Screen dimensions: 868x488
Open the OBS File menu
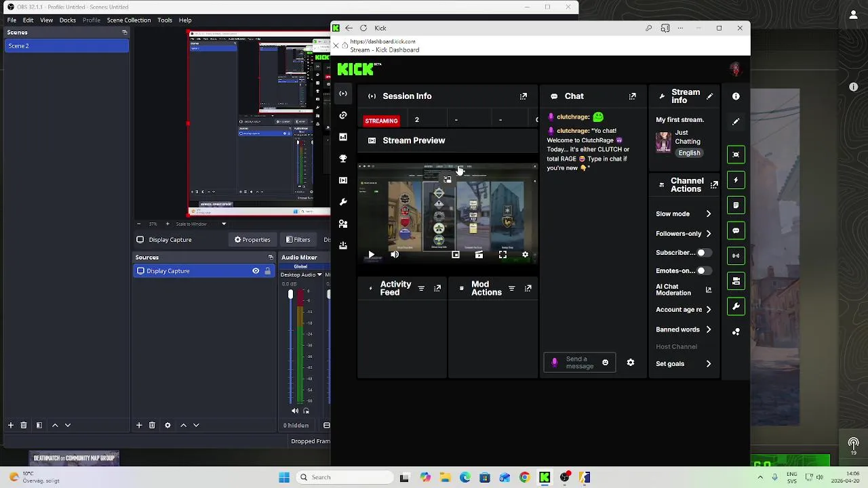coord(12,20)
